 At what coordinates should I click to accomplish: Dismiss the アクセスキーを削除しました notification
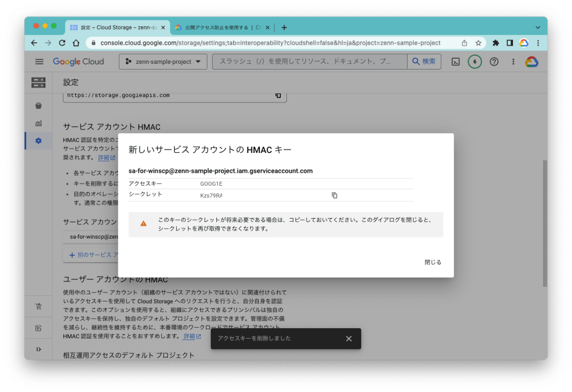(349, 339)
